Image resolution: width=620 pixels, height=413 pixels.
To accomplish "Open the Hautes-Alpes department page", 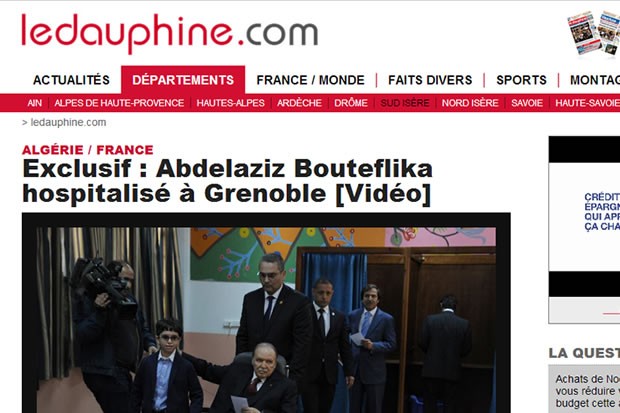I will pos(231,103).
